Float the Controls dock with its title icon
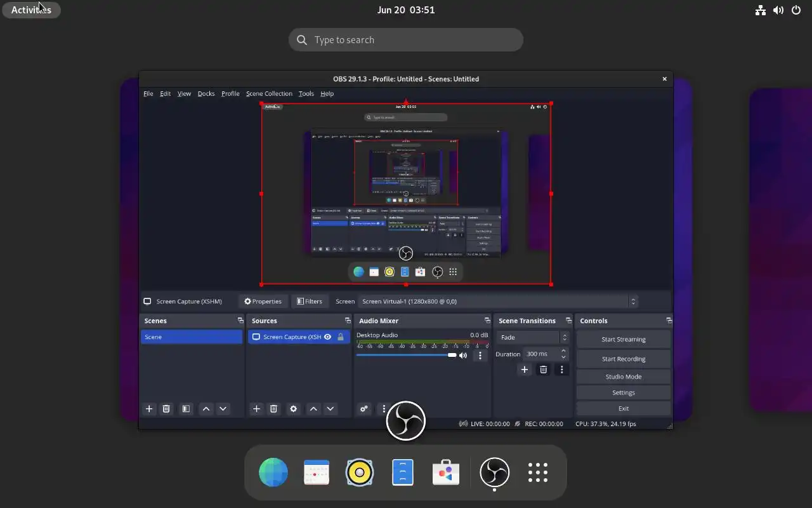This screenshot has width=812, height=508. click(669, 321)
